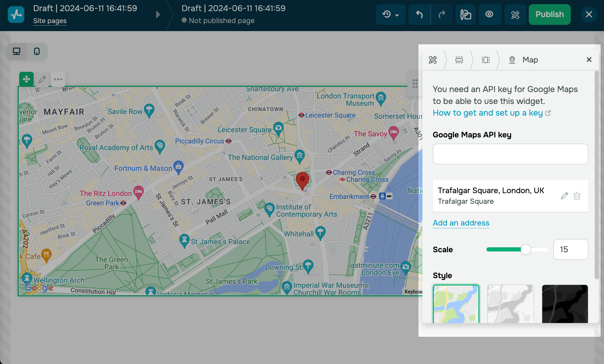Screen dimensions: 604x364
Task: Edit the Trafalgar Square address
Action: (x=564, y=196)
